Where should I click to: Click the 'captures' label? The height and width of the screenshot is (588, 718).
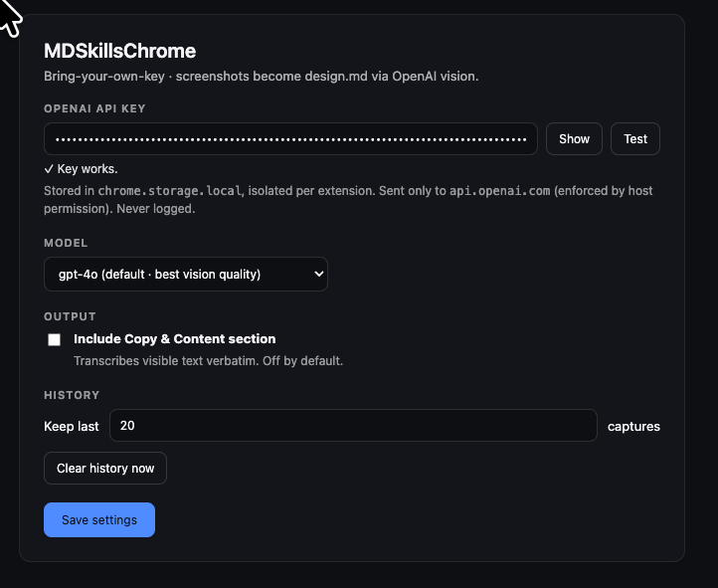point(633,427)
